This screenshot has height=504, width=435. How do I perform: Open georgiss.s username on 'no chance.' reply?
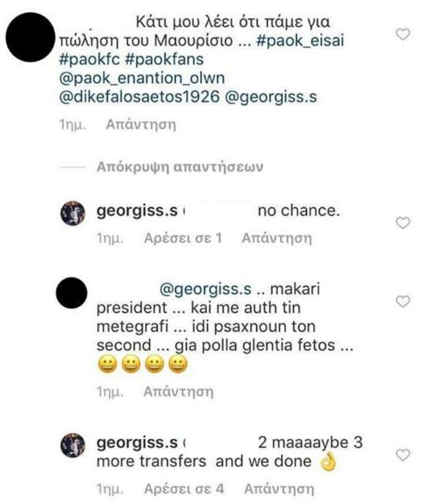point(139,211)
